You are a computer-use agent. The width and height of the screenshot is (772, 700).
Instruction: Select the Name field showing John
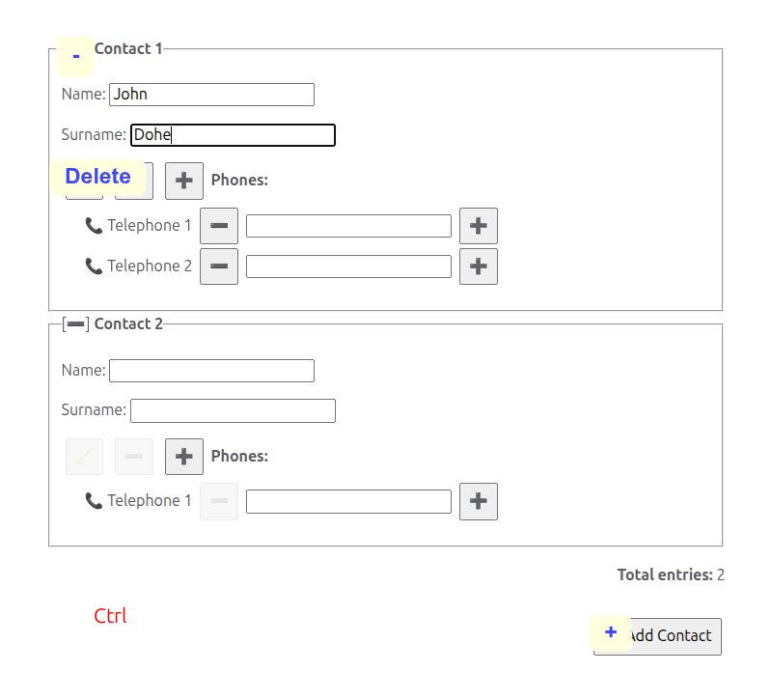tap(211, 95)
